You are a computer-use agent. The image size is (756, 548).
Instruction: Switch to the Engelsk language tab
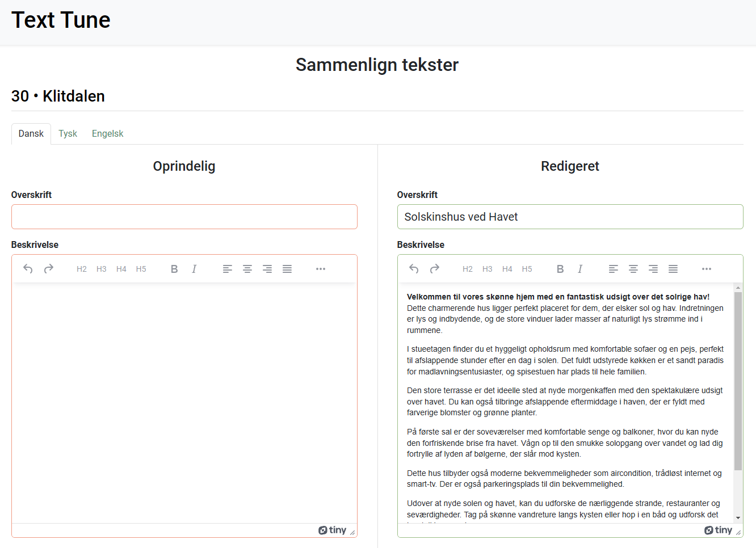click(107, 134)
